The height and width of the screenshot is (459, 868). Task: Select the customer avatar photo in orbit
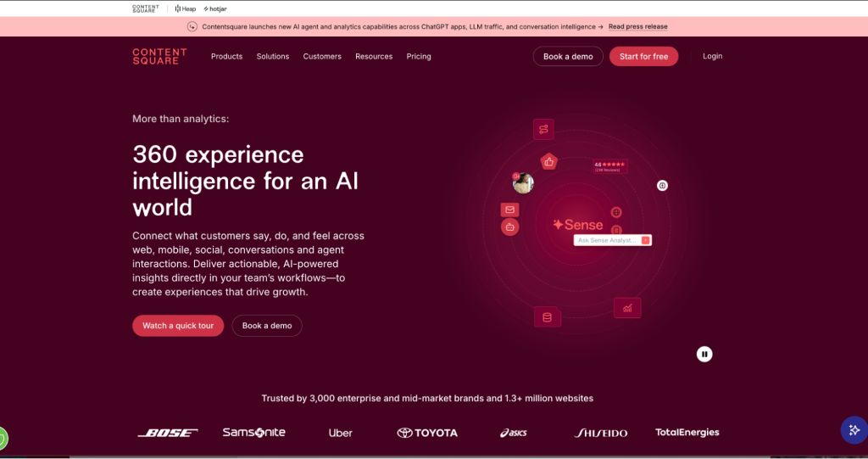click(x=522, y=183)
